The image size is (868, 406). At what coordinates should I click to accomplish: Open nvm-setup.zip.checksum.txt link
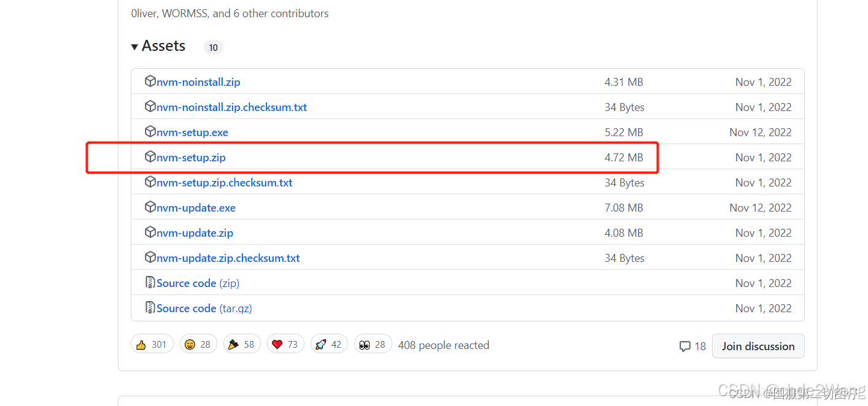pos(225,183)
